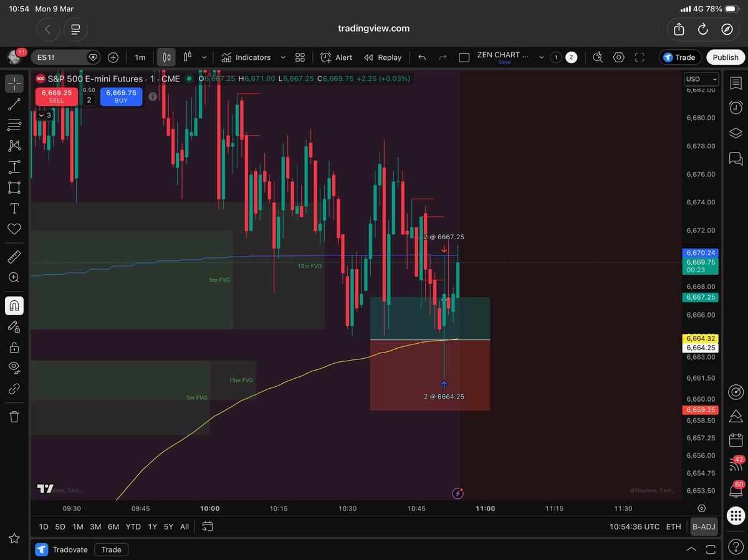Open the watchlist panel icon
Image resolution: width=748 pixels, height=560 pixels.
click(x=736, y=83)
